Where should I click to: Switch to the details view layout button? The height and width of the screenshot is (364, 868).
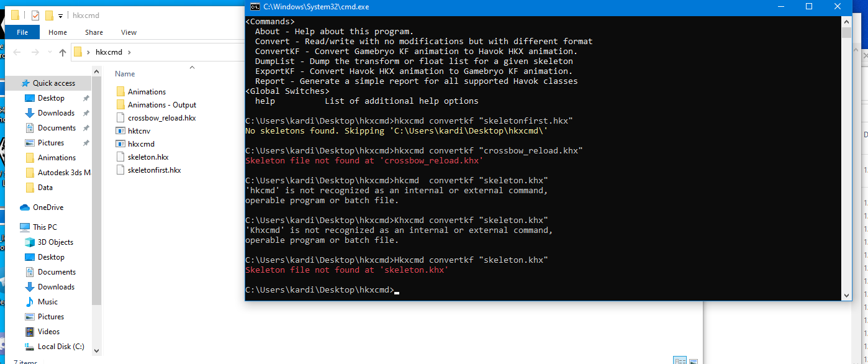(x=680, y=361)
